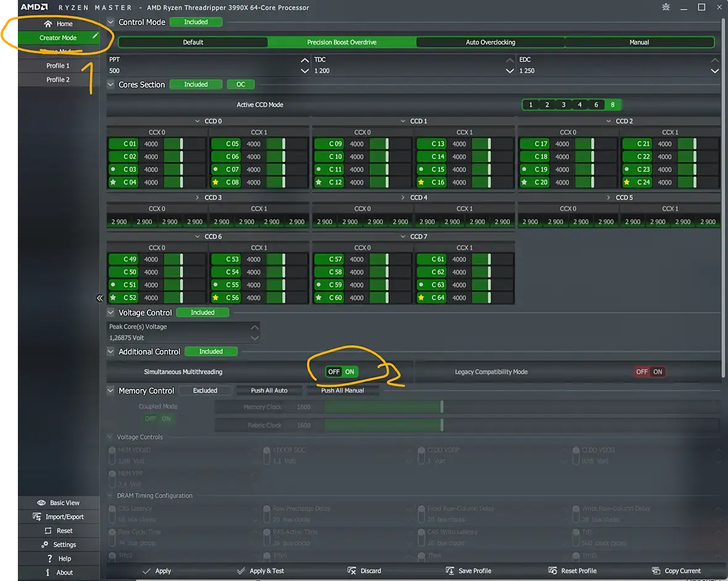Set Active CCD Mode to 1
The height and width of the screenshot is (581, 728).
point(531,104)
